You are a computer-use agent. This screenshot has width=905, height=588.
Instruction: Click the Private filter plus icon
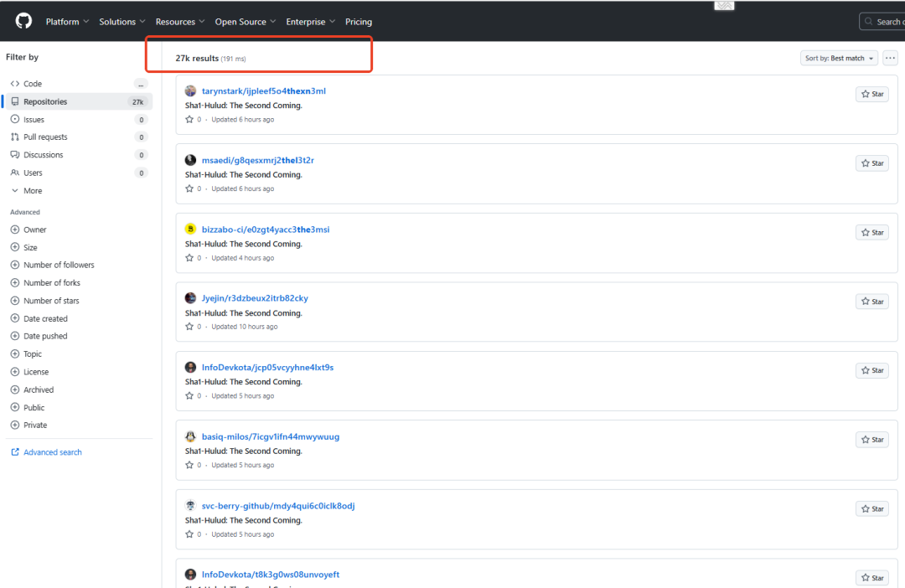click(15, 425)
